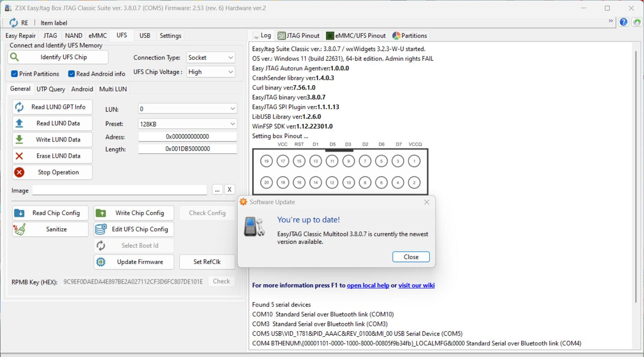The width and height of the screenshot is (644, 357).
Task: Click the Write Chip Config button
Action: click(x=134, y=213)
